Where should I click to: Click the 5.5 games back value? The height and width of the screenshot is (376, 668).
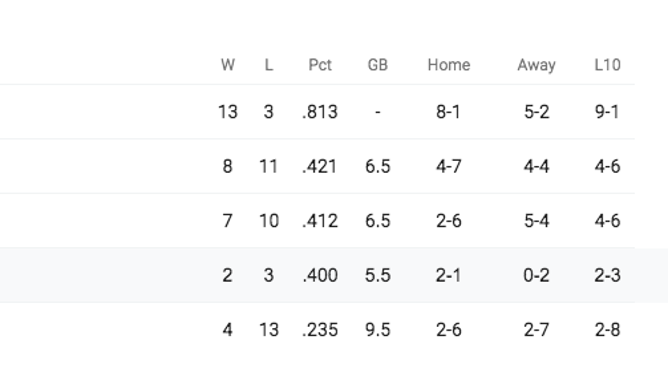(377, 275)
